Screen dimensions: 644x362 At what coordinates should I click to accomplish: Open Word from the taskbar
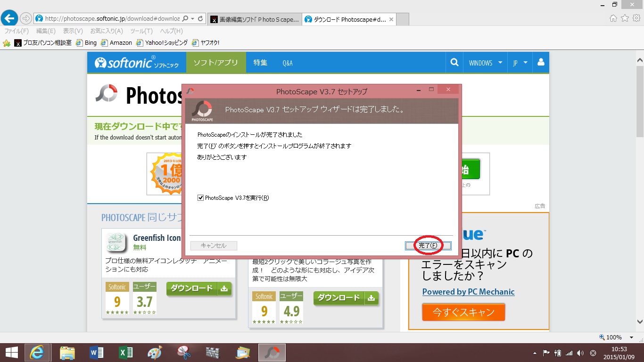[x=97, y=352]
